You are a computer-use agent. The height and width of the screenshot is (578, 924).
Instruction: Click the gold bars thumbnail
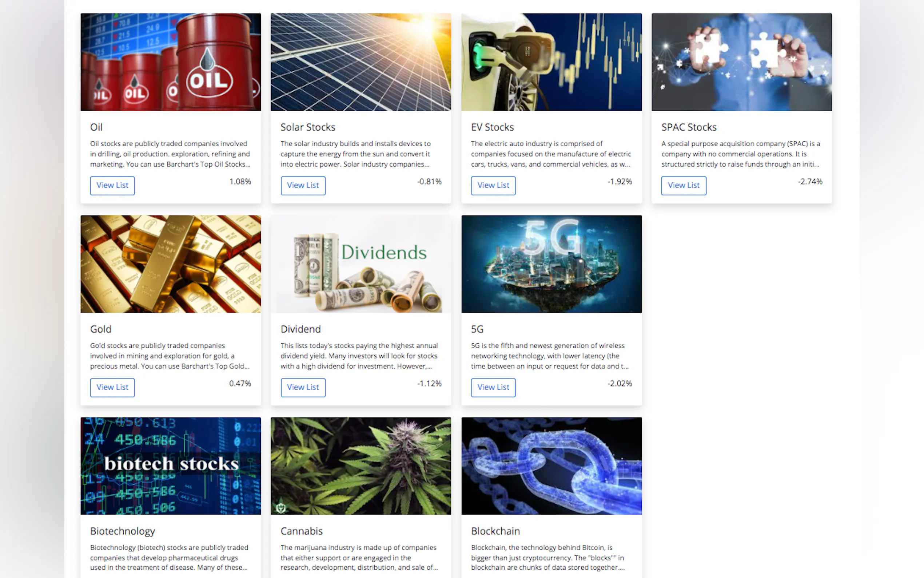171,264
